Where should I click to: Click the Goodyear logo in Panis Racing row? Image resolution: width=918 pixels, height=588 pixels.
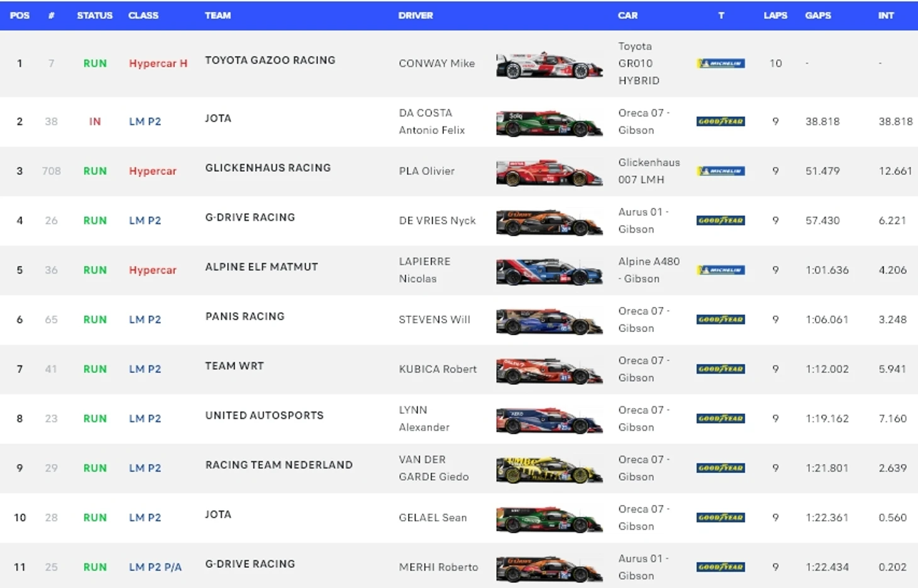721,319
